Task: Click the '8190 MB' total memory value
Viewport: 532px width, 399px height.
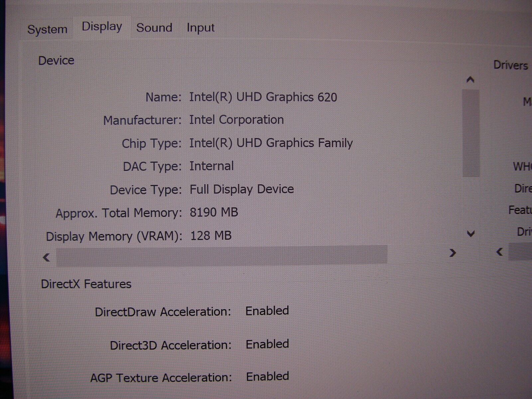Action: tap(214, 212)
